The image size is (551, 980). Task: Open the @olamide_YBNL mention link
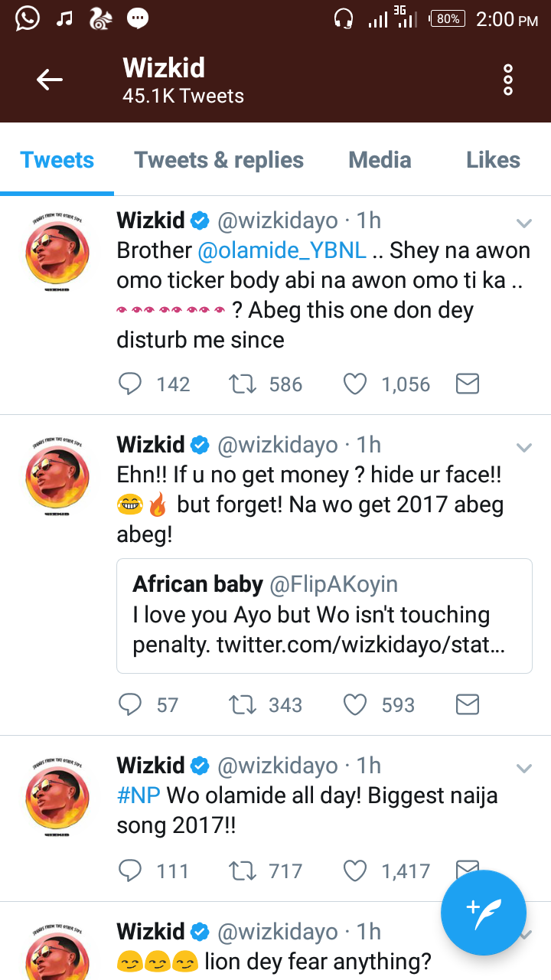(x=282, y=250)
